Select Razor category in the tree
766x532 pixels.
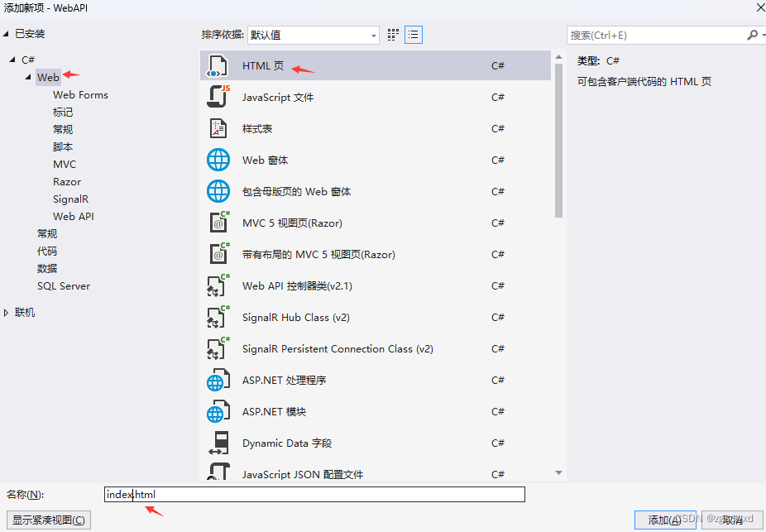(x=67, y=182)
